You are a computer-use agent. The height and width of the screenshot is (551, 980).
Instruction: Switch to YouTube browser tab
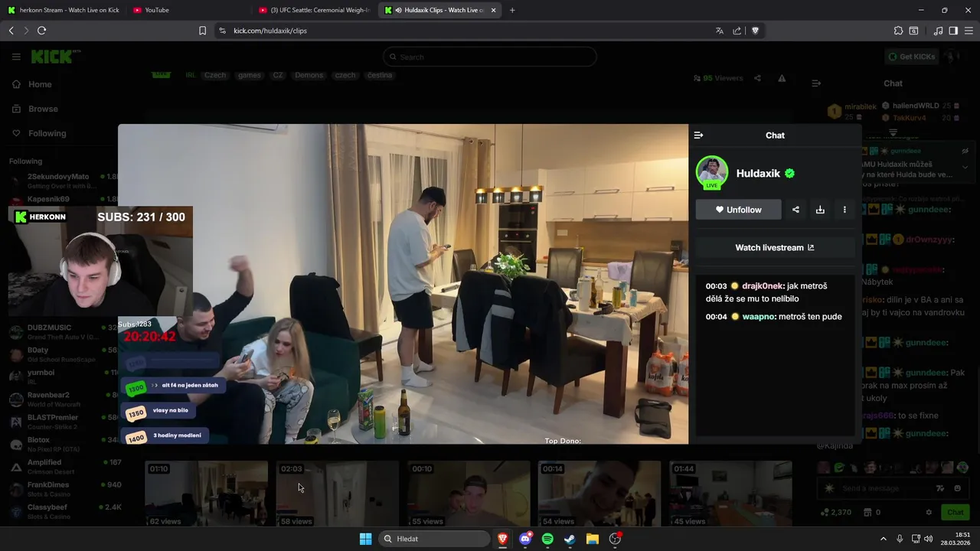tap(188, 10)
